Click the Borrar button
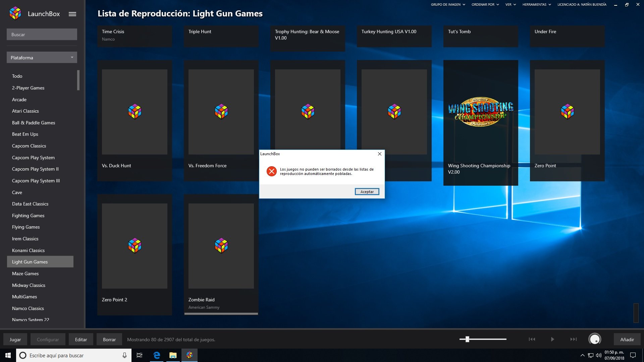Viewport: 644px width, 362px height. (109, 339)
